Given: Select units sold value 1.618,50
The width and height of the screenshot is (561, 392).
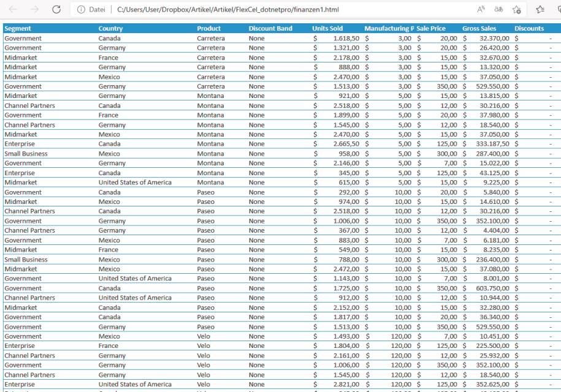Looking at the screenshot, I should [x=346, y=38].
